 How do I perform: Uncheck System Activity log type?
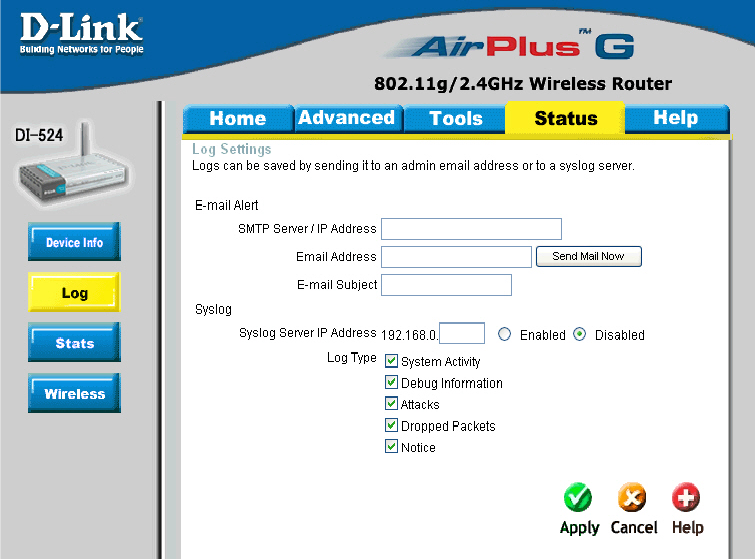tap(391, 361)
